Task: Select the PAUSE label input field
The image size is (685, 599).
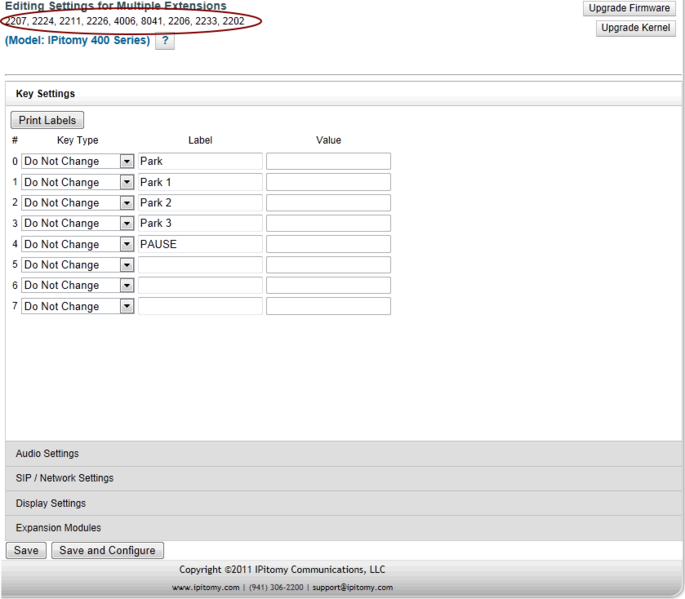Action: (x=200, y=244)
